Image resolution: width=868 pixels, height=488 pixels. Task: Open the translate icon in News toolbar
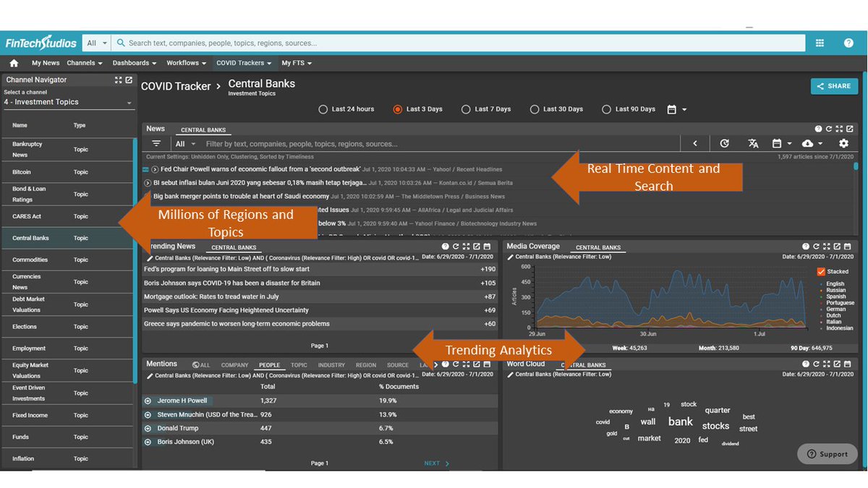point(753,144)
